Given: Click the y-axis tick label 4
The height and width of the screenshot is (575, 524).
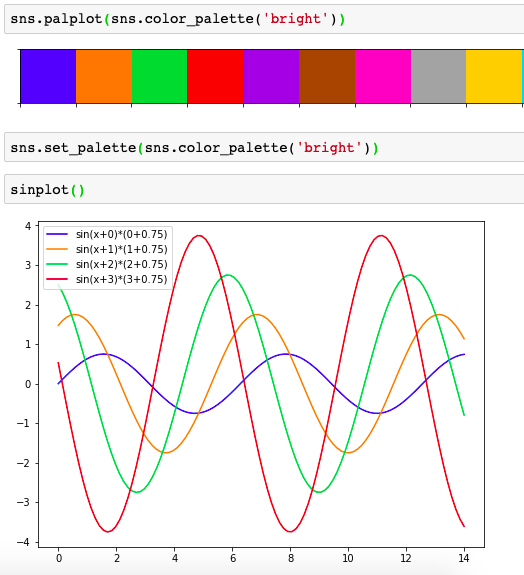Looking at the screenshot, I should (x=28, y=226).
